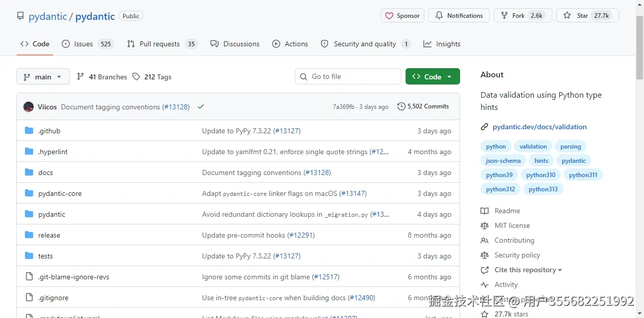Click the tests folder icon

pos(29,256)
